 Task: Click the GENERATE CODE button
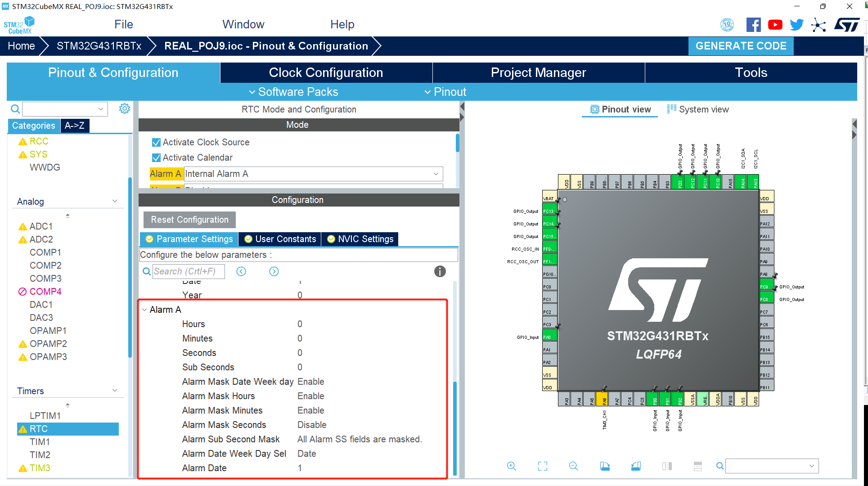pos(741,46)
